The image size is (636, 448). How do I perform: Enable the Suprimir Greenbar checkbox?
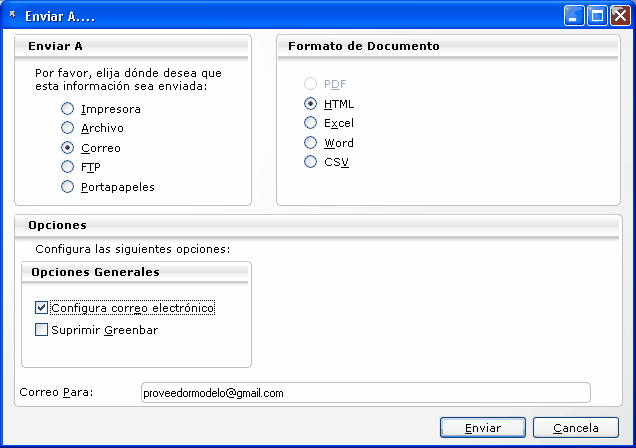(42, 330)
